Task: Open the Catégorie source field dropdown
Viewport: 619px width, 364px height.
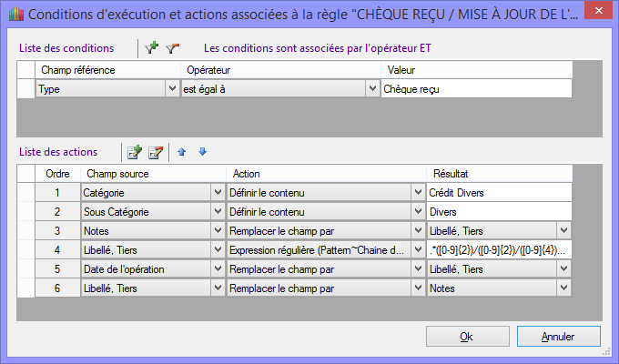Action: [217, 193]
